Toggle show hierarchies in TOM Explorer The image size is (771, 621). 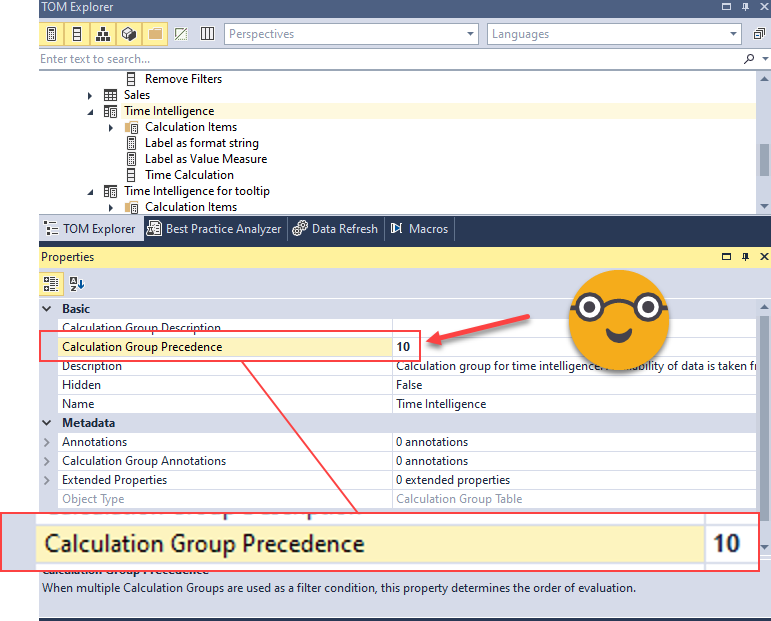point(103,34)
